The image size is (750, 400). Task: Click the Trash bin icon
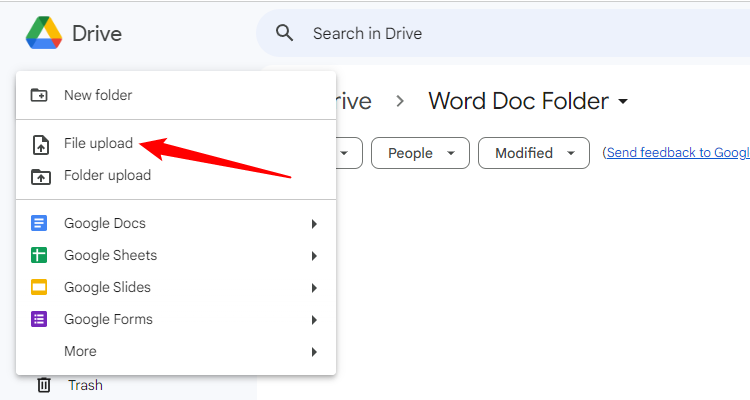pyautogui.click(x=44, y=385)
